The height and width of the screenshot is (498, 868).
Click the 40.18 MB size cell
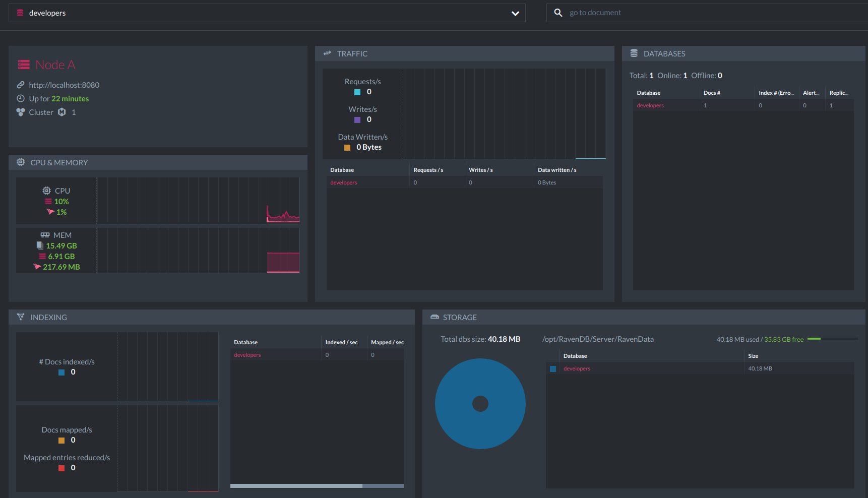point(760,368)
